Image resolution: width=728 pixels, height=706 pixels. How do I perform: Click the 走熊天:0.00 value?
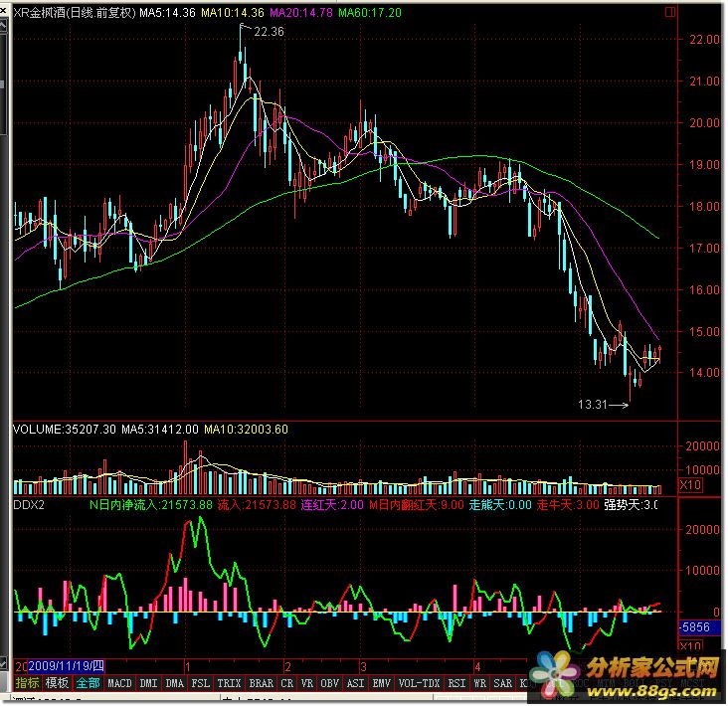point(500,505)
